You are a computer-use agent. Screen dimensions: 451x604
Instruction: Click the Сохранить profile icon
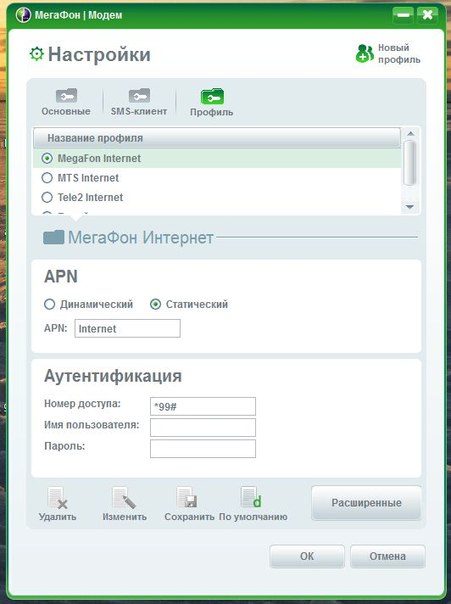187,498
